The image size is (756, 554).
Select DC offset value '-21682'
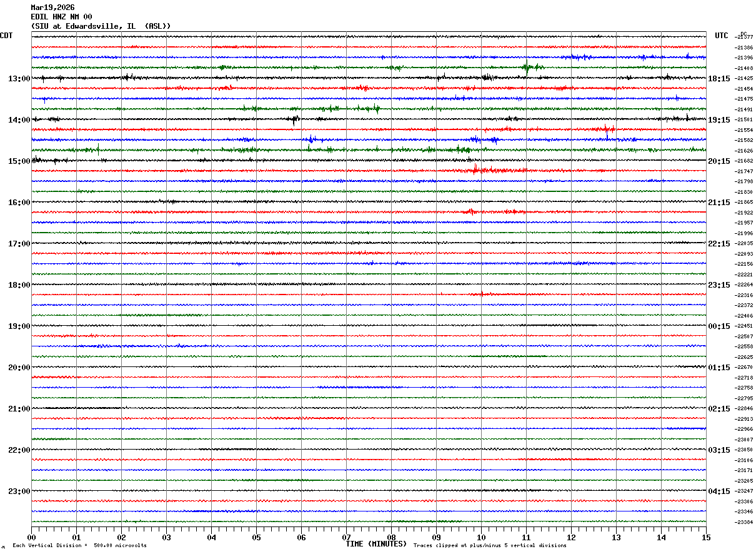tap(744, 161)
